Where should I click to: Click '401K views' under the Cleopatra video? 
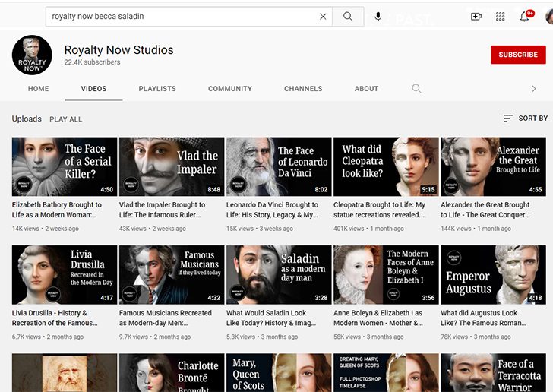click(349, 229)
